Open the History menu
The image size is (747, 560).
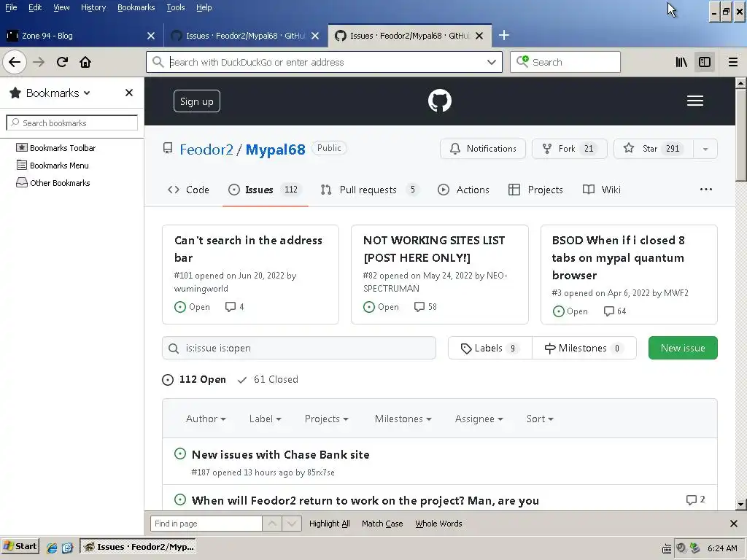(93, 7)
